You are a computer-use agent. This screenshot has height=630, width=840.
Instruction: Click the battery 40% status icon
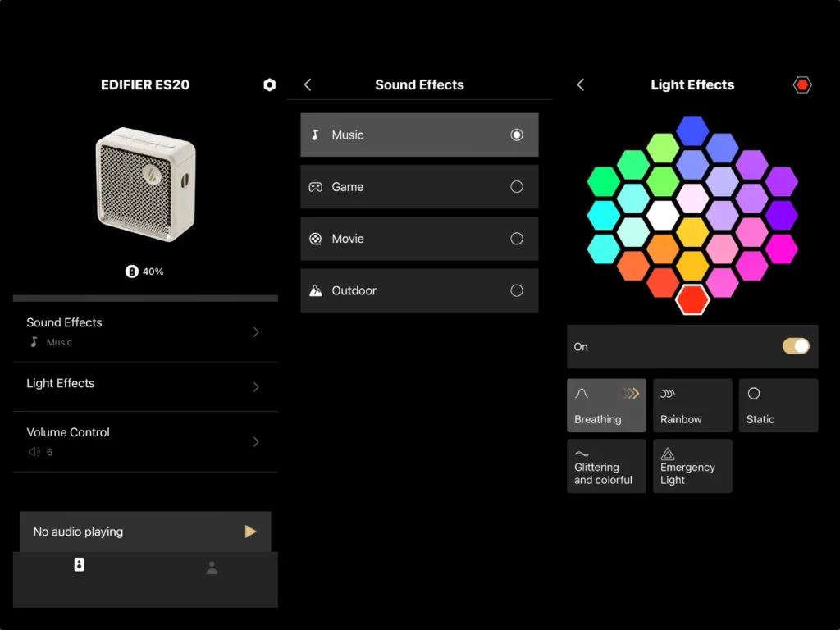coord(132,272)
